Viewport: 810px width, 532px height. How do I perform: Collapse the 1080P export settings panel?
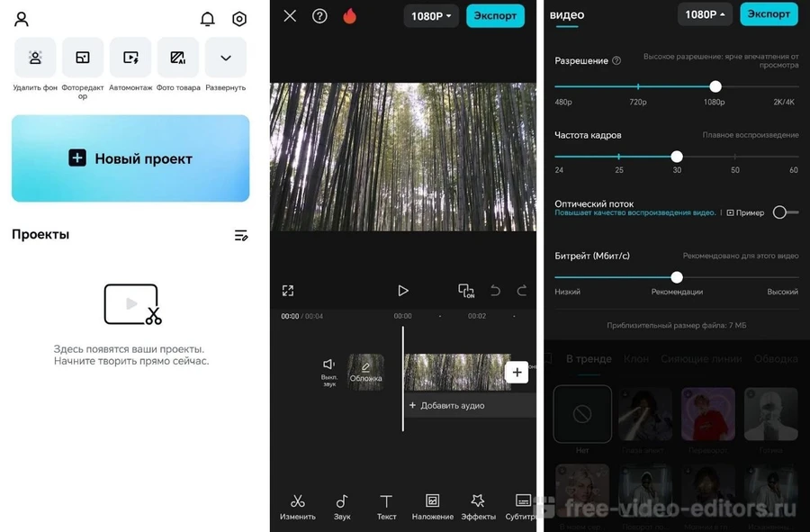click(705, 14)
